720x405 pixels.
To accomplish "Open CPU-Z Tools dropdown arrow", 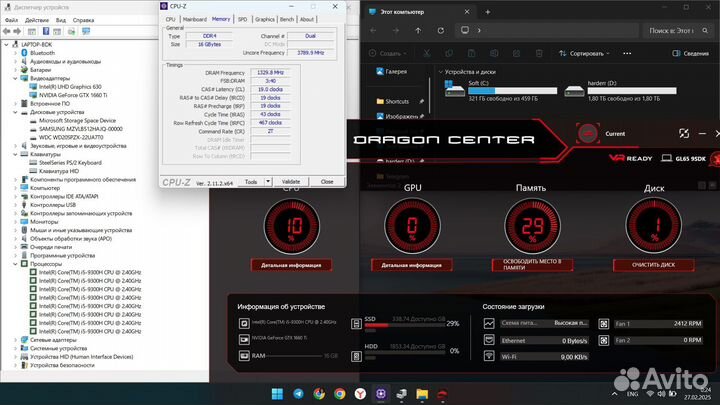I will coord(268,182).
